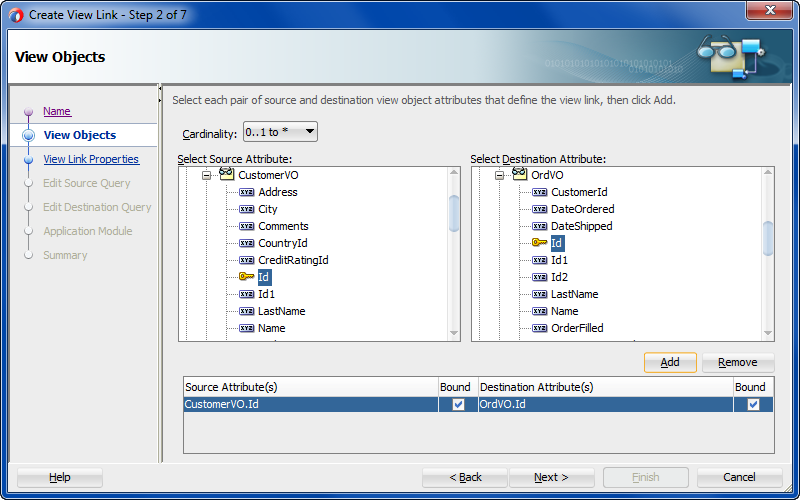Select CustomerId in destination attributes
The image size is (800, 500).
coord(579,192)
